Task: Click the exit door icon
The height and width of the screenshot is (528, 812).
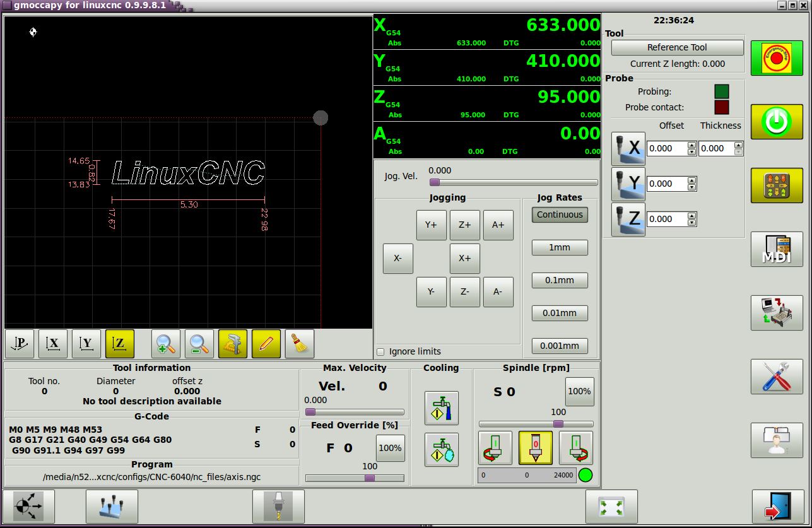Action: pyautogui.click(x=777, y=506)
